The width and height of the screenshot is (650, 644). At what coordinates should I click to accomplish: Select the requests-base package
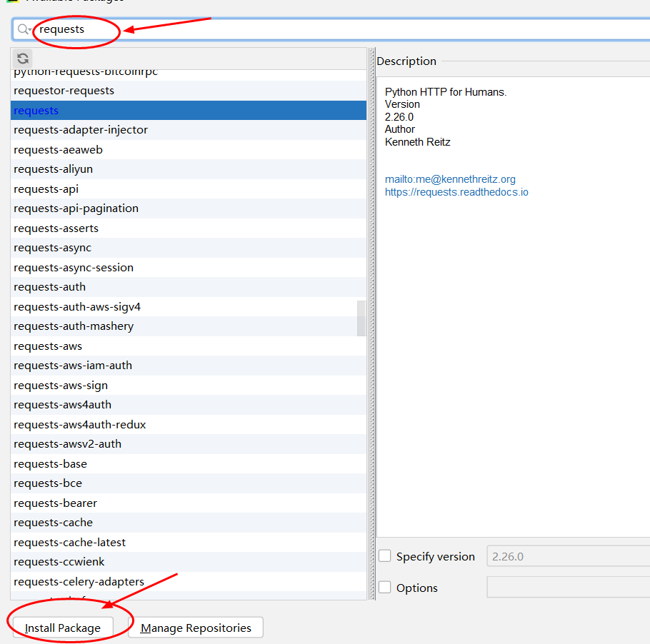point(188,464)
